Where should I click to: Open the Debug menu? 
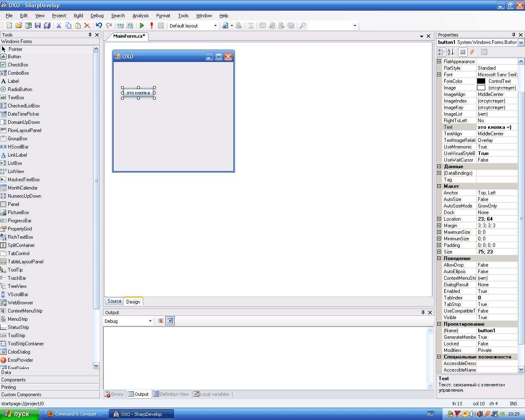coord(97,16)
